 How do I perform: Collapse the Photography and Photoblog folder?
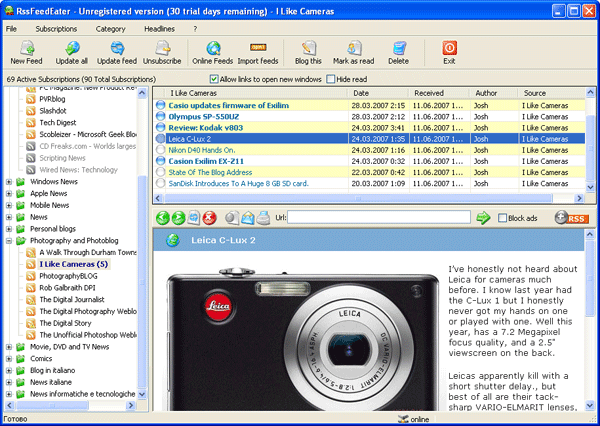9,241
